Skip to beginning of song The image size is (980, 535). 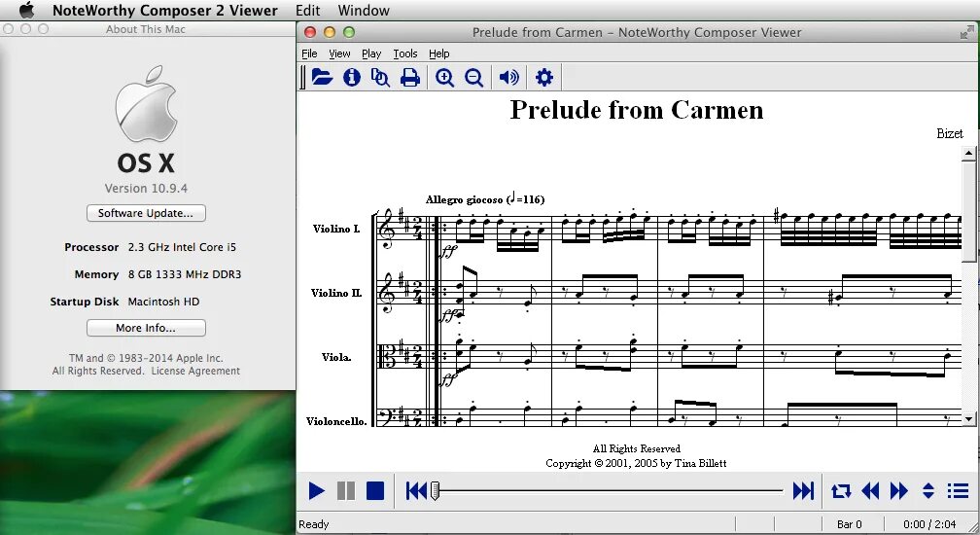(415, 490)
